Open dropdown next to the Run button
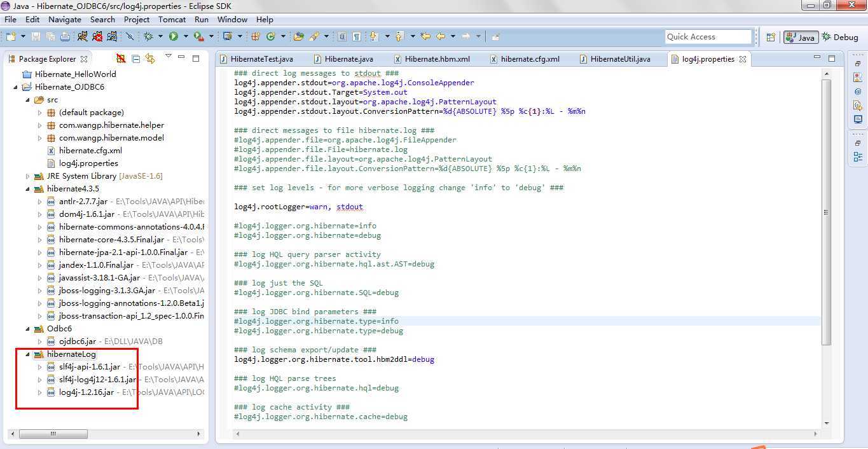The image size is (868, 449). [186, 37]
